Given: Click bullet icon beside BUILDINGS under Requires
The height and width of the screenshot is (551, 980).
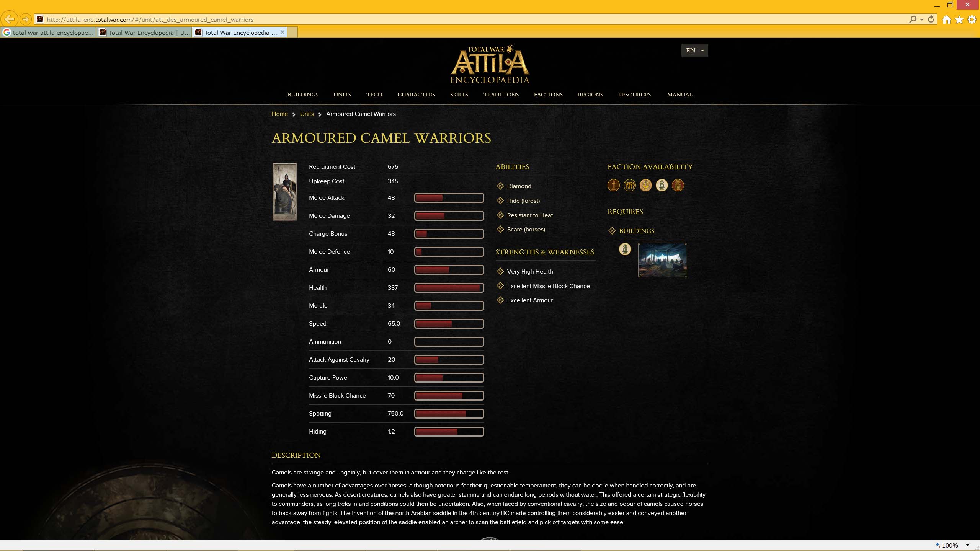Looking at the screenshot, I should [612, 231].
